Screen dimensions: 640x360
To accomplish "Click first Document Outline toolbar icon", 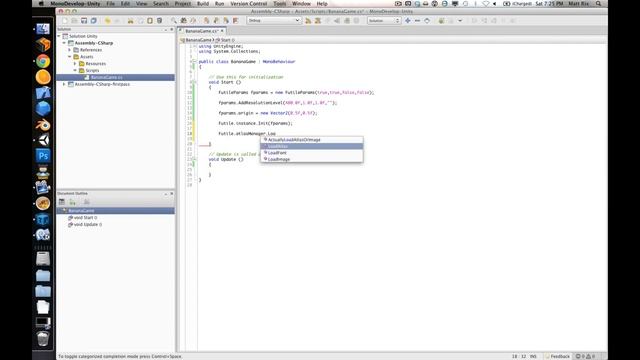I will pyautogui.click(x=62, y=202).
